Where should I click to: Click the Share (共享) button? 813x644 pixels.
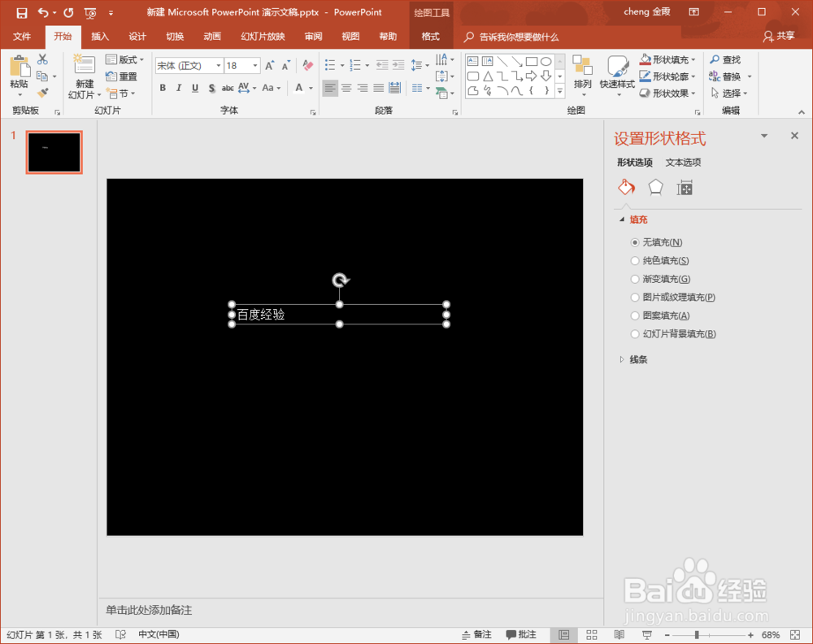pyautogui.click(x=779, y=37)
